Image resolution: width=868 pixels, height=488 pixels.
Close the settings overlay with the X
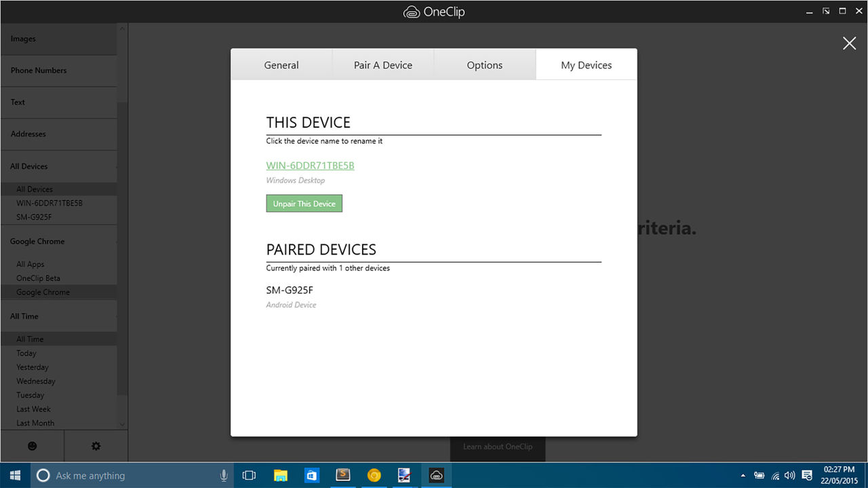click(849, 43)
